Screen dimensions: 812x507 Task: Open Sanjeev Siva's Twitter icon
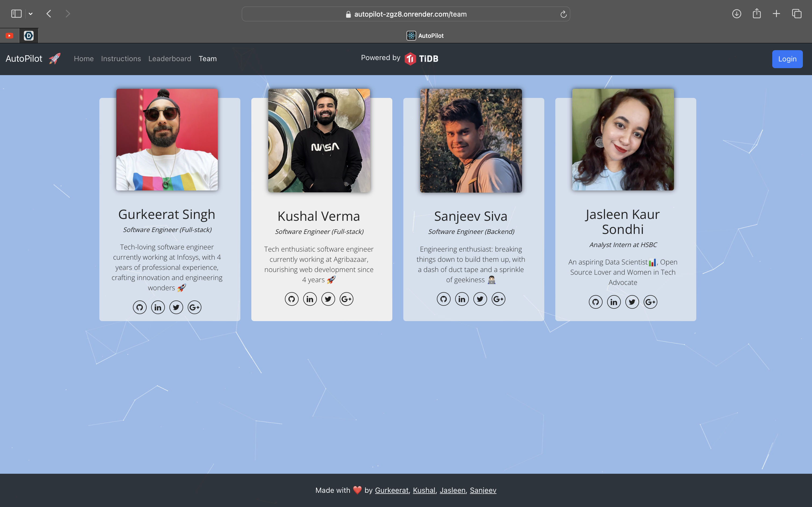[x=480, y=299]
